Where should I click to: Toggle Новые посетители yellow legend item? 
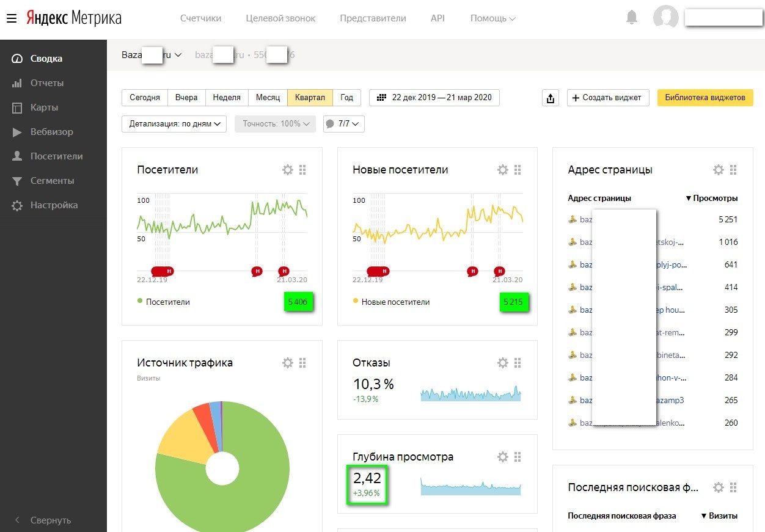coord(391,302)
